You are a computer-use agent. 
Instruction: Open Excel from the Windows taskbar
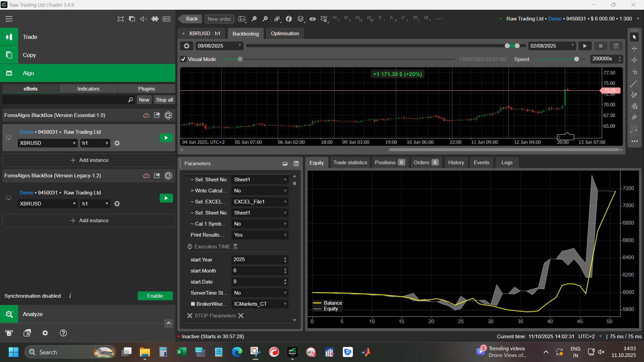[181, 352]
